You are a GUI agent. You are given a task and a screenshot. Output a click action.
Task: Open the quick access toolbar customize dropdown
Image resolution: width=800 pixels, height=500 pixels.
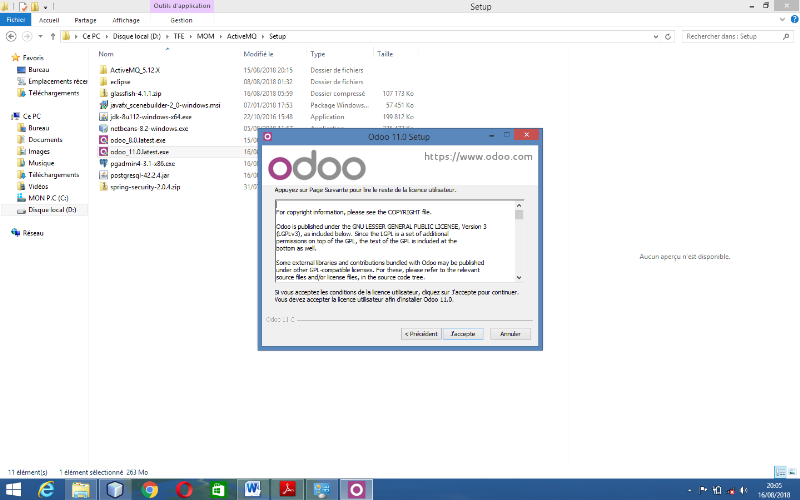45,7
